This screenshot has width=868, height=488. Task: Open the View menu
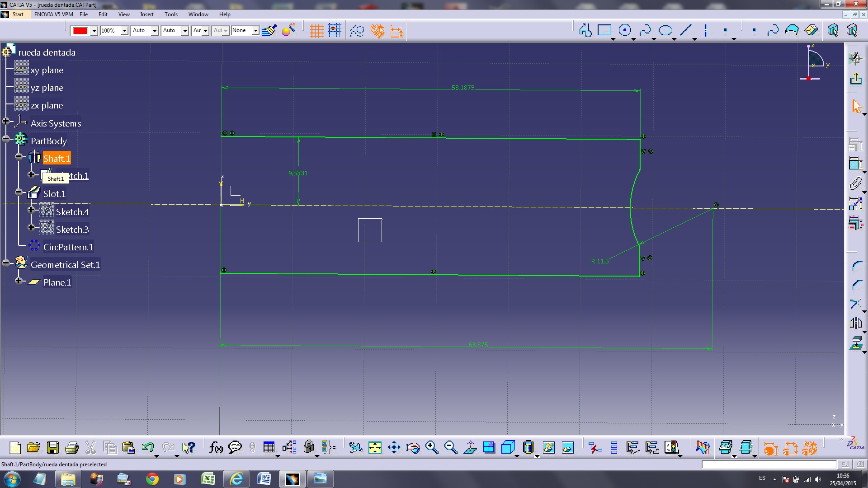(x=124, y=14)
